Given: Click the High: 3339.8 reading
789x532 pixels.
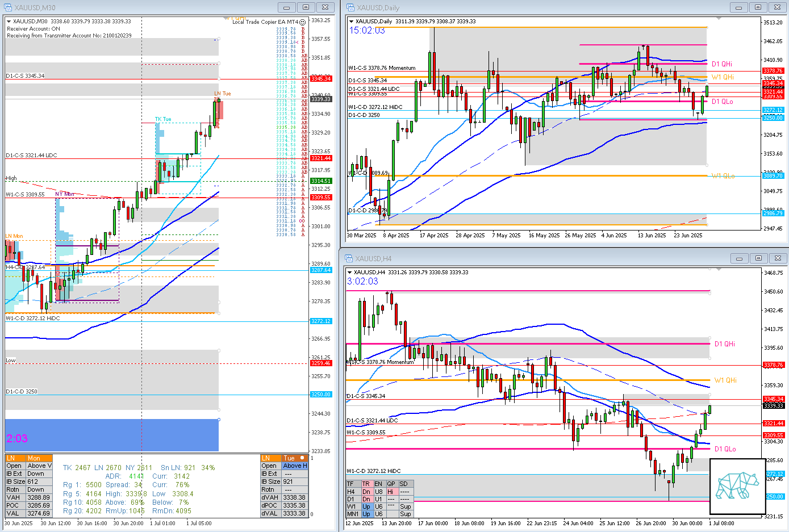Looking at the screenshot, I should (x=126, y=494).
